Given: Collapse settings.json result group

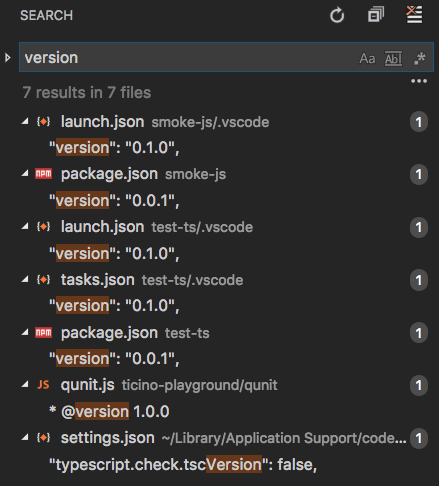Looking at the screenshot, I should click(25, 438).
